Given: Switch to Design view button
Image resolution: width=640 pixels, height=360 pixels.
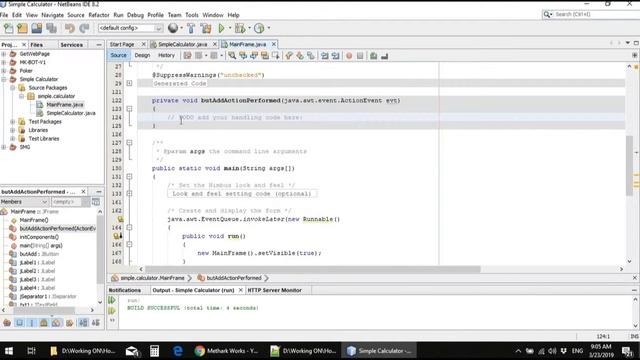Looking at the screenshot, I should pyautogui.click(x=142, y=56).
